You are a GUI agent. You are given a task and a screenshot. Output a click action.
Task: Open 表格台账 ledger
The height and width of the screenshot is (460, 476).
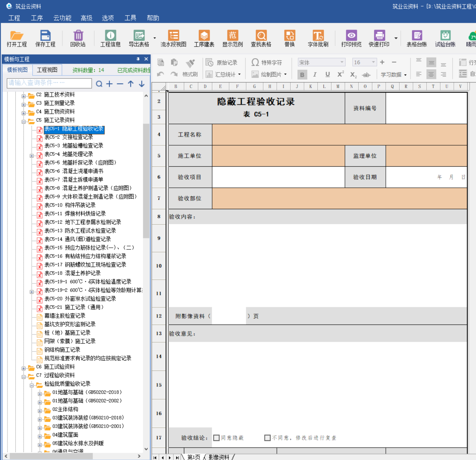coord(417,38)
